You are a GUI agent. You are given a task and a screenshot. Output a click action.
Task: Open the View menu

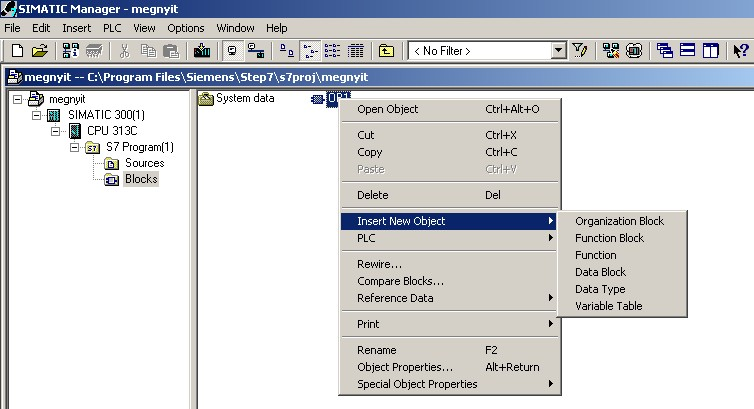pyautogui.click(x=144, y=28)
